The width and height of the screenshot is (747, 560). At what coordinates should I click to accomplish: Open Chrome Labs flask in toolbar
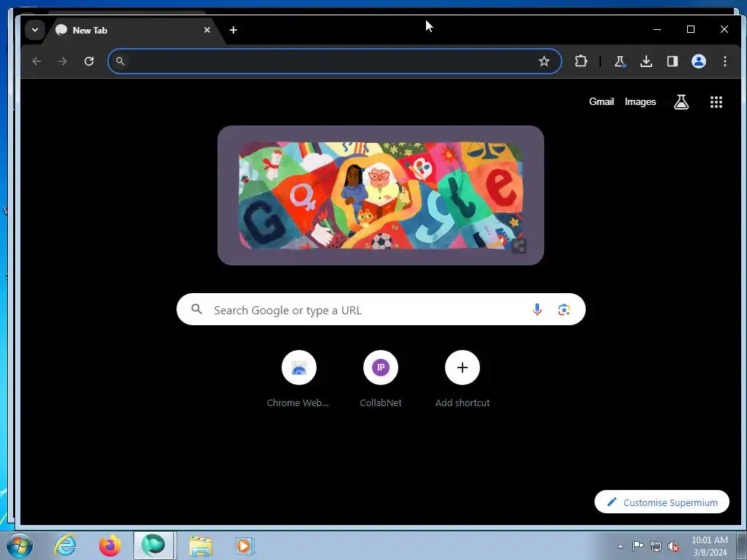pos(619,61)
